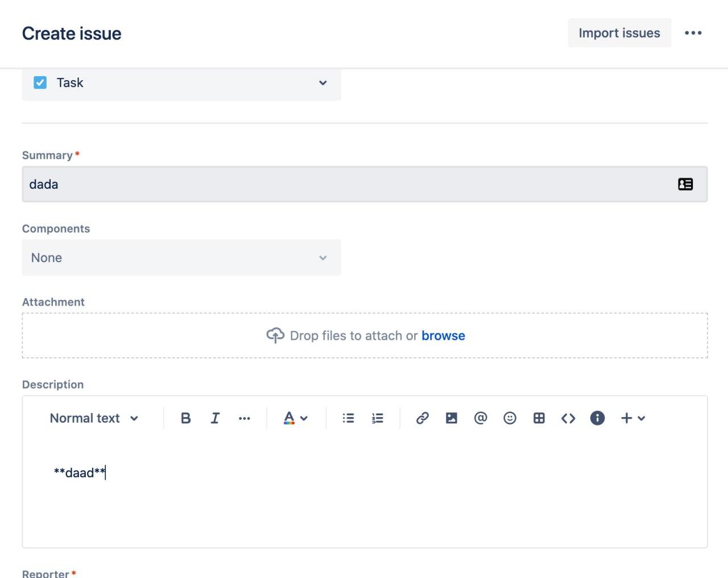Open the emoji picker in toolbar
Screen dimensions: 728x578
click(510, 418)
